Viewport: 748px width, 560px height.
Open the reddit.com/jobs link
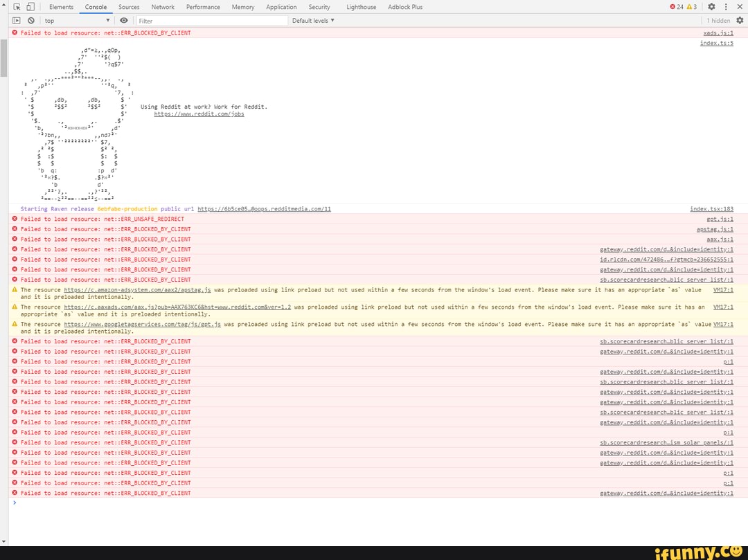[x=199, y=114]
